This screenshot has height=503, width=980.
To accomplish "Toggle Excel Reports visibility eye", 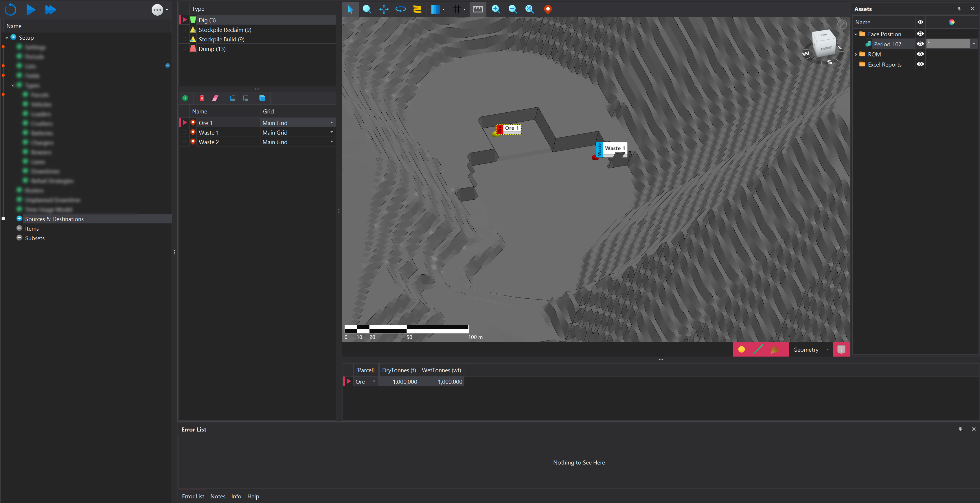I will [x=920, y=64].
